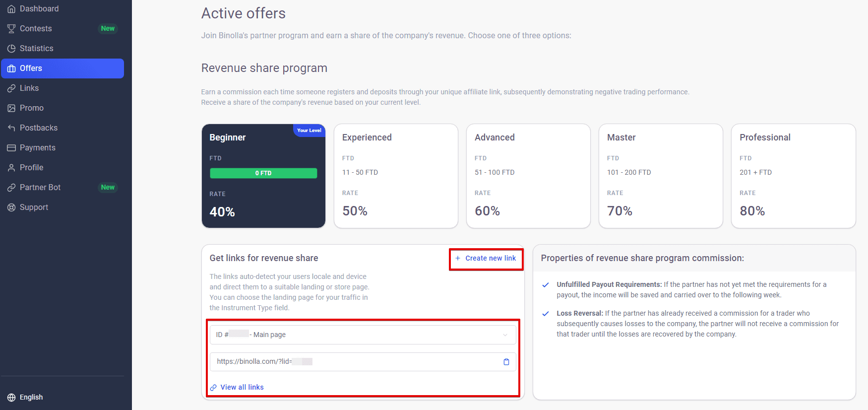
Task: Click the Profile person icon
Action: (x=11, y=168)
